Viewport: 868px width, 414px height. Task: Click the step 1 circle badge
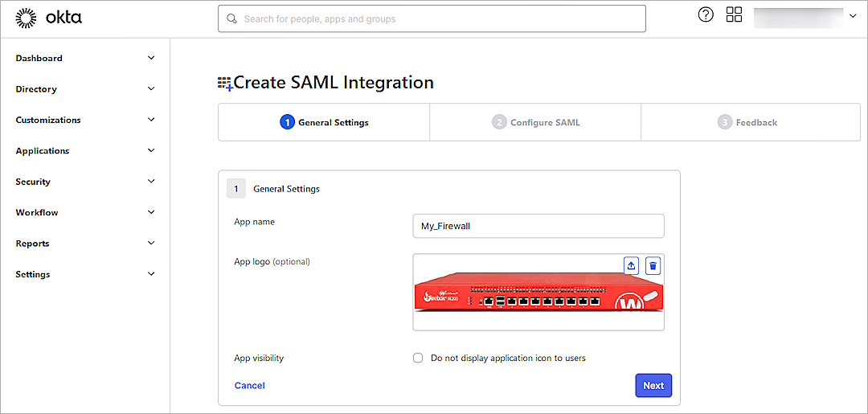[x=287, y=122]
